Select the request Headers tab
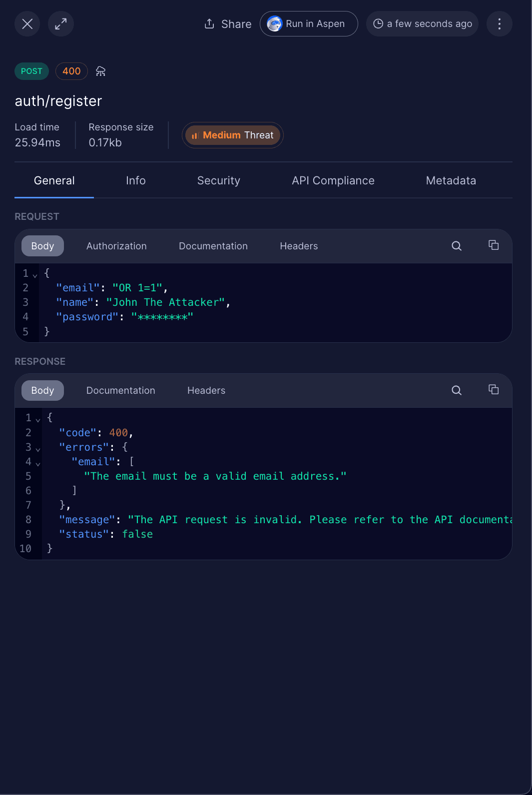 coord(299,246)
